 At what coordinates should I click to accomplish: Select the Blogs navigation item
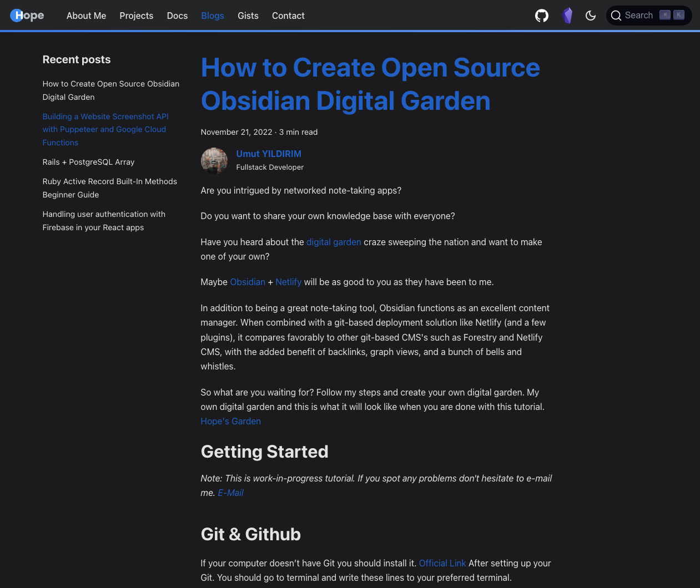[x=213, y=16]
